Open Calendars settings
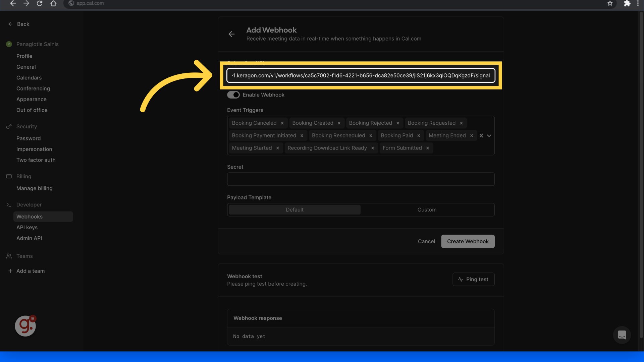 (29, 77)
